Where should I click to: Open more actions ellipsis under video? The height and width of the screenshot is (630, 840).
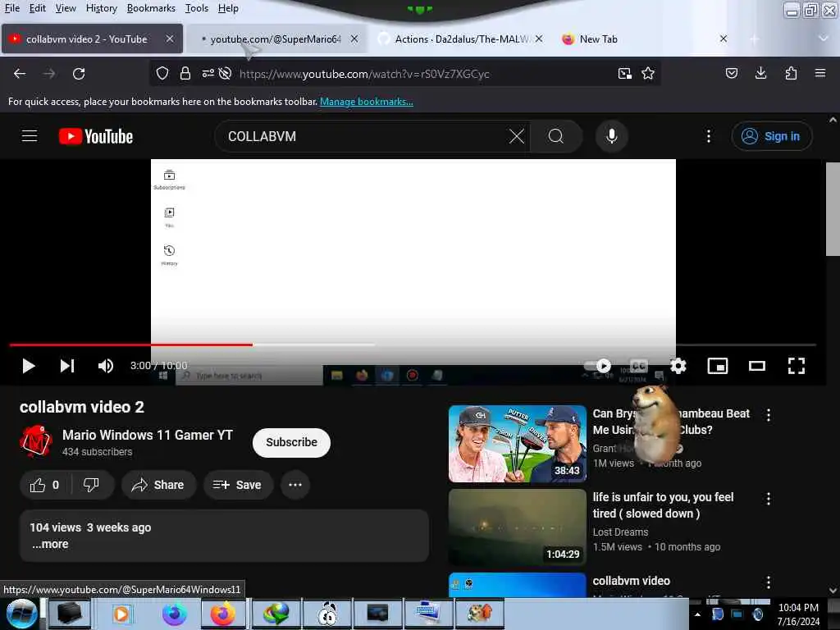click(x=295, y=485)
